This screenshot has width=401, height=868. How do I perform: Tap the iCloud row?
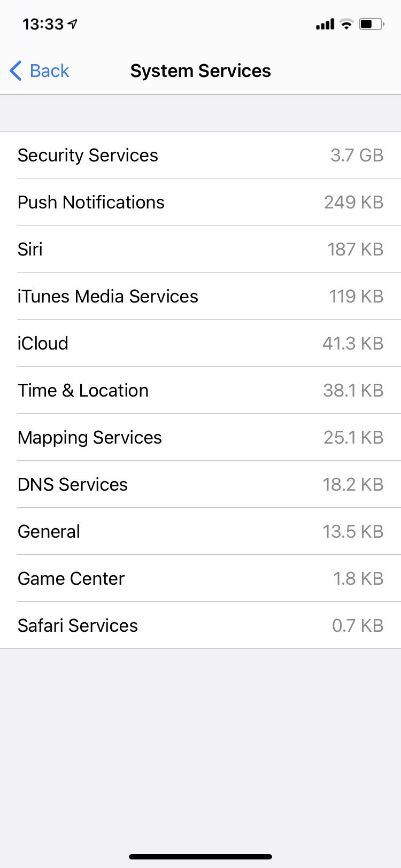click(x=200, y=343)
